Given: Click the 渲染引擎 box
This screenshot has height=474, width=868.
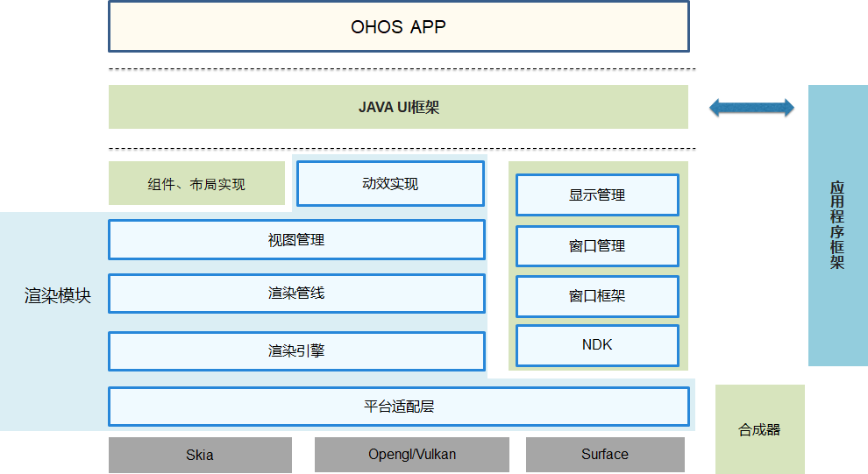Looking at the screenshot, I should 296,350.
